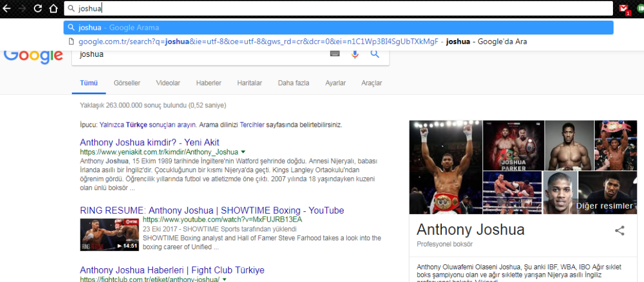Click the browser forward arrow
This screenshot has width=644, height=282.
point(22,8)
